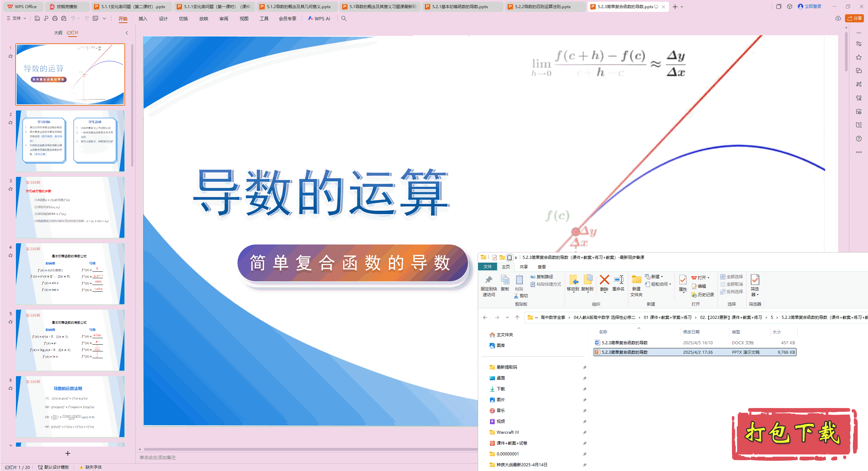Image resolution: width=868 pixels, height=471 pixels.
Task: Click the 立即登录 login link
Action: [810, 6]
